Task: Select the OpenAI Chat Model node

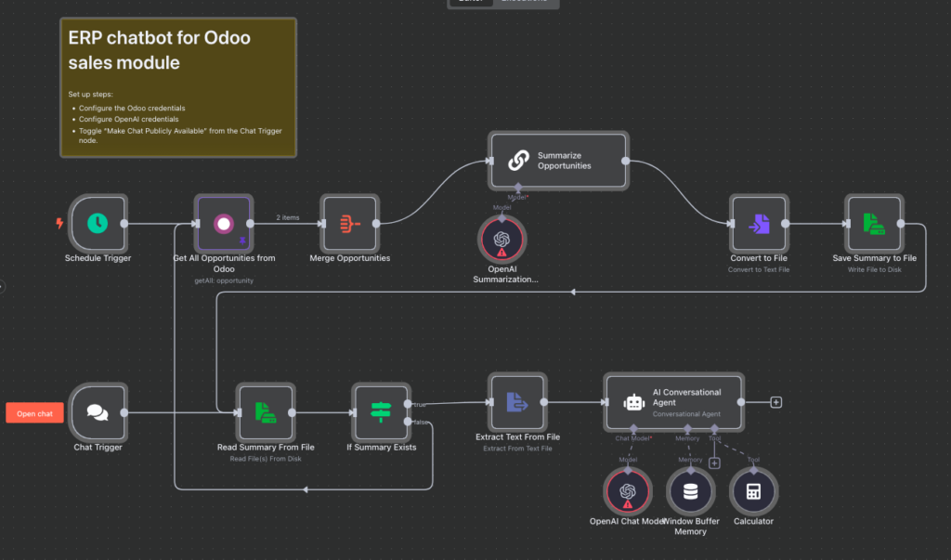Action: point(628,491)
